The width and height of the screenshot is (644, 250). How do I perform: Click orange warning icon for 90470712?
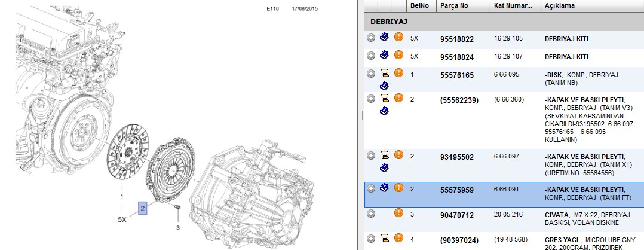398,212
